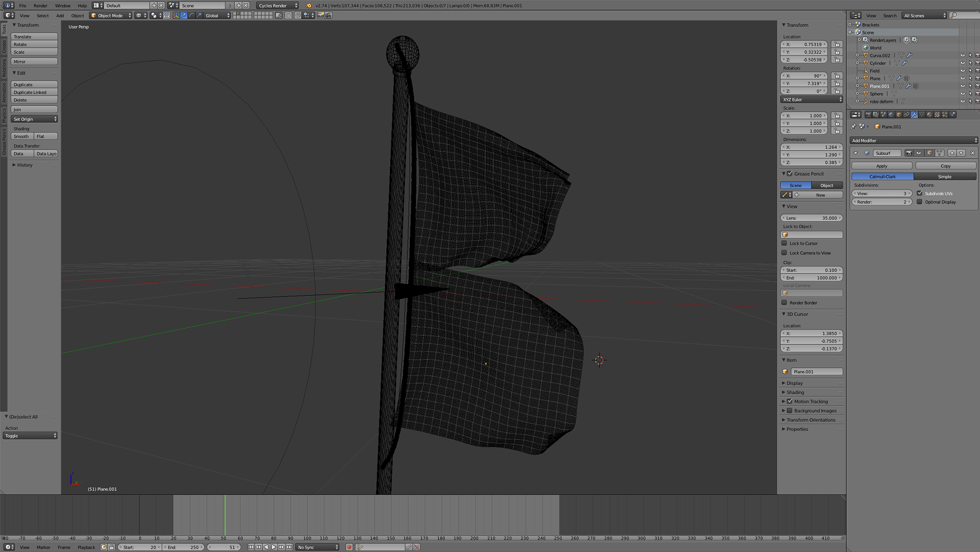Open the Material properties tab
The height and width of the screenshot is (552, 980).
click(929, 115)
